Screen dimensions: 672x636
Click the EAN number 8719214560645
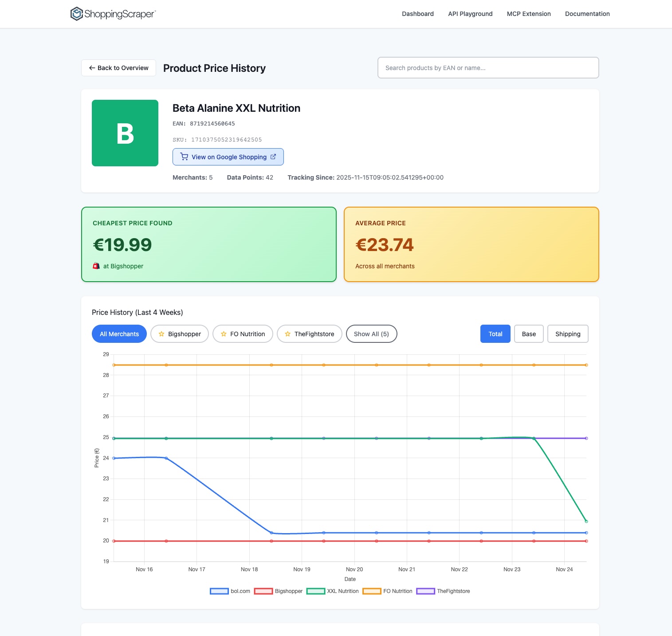212,124
